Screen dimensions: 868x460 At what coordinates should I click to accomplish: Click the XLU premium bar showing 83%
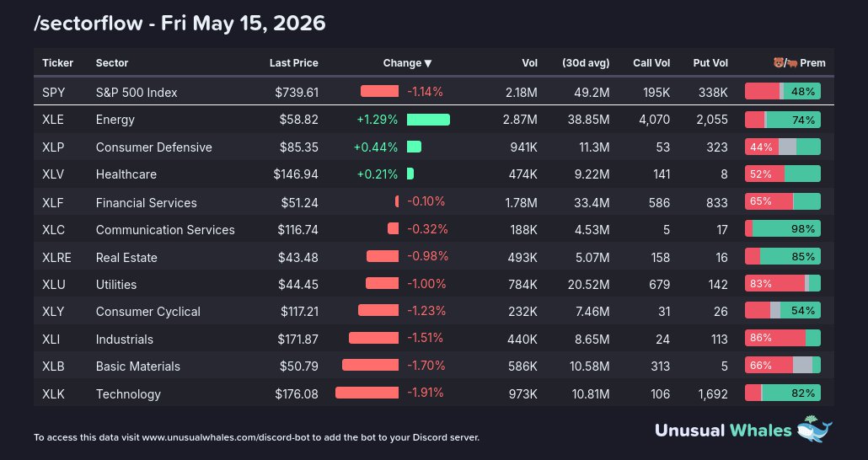click(x=783, y=283)
